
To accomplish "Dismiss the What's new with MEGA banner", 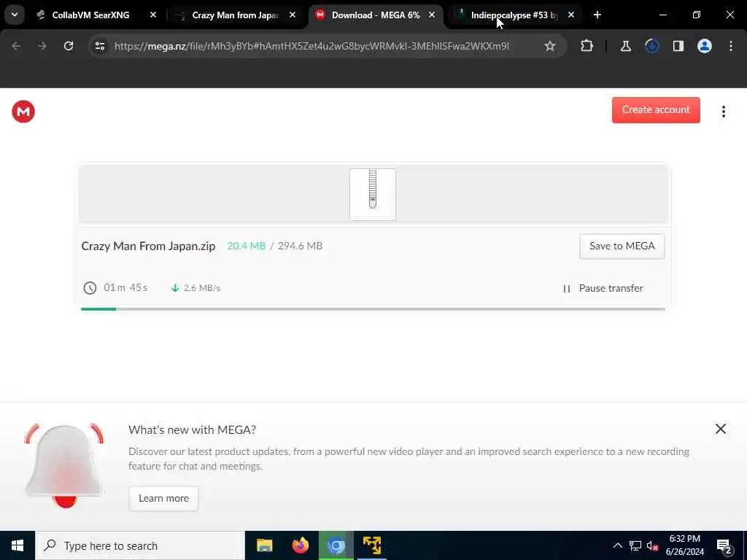I will [720, 429].
